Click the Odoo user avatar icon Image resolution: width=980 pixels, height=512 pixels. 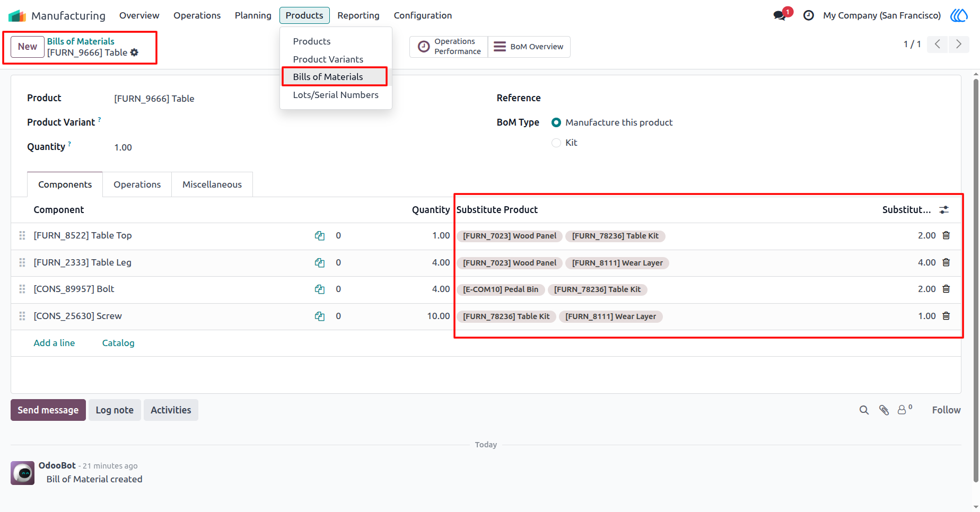click(x=959, y=15)
